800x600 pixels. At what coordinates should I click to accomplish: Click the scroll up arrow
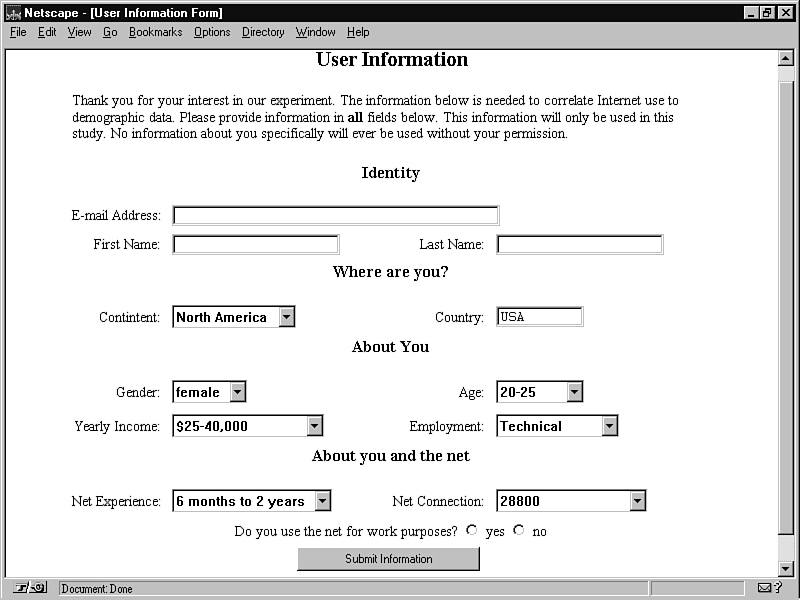click(x=785, y=59)
